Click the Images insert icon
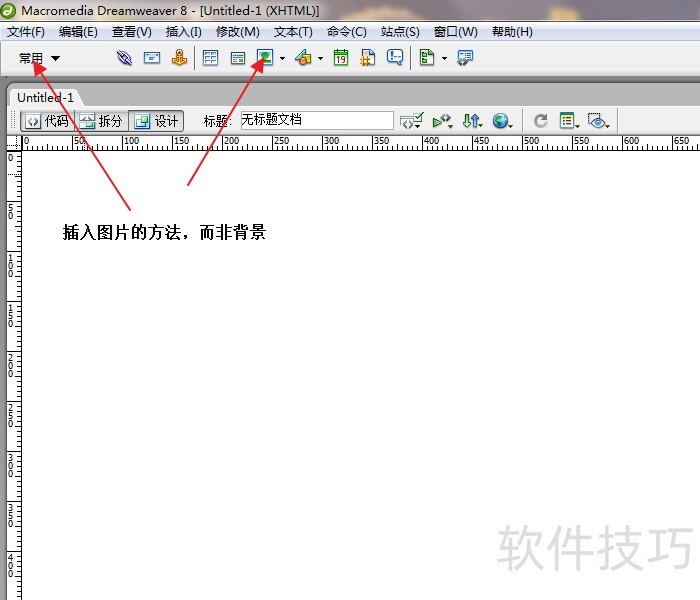This screenshot has width=700, height=600. 265,58
